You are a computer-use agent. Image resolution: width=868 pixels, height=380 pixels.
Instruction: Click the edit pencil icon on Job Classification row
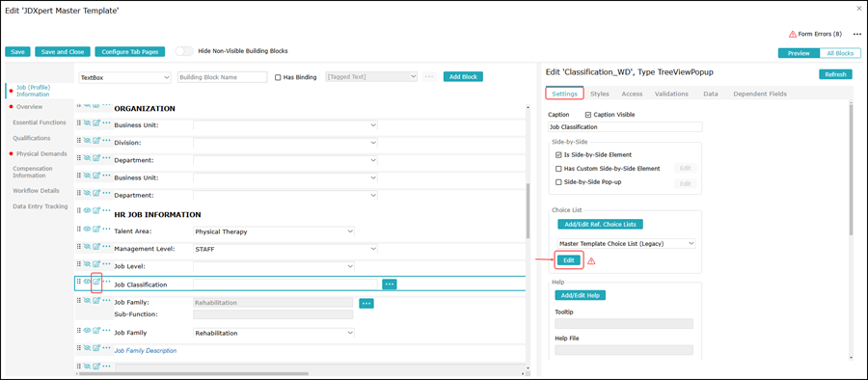[x=96, y=282]
